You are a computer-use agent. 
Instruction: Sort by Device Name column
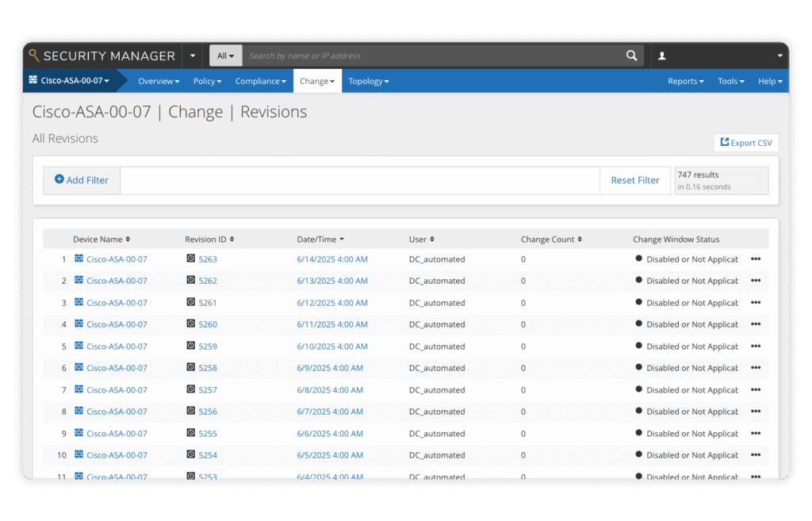(101, 239)
